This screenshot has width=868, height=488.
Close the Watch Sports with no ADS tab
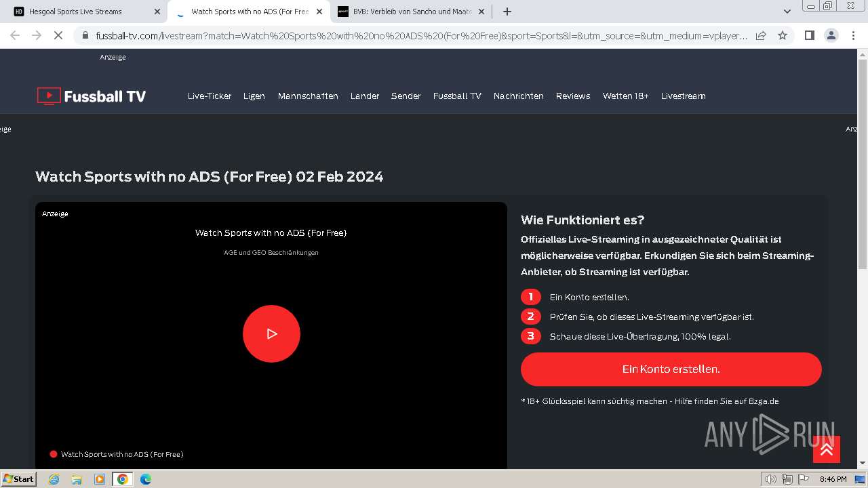coord(319,12)
